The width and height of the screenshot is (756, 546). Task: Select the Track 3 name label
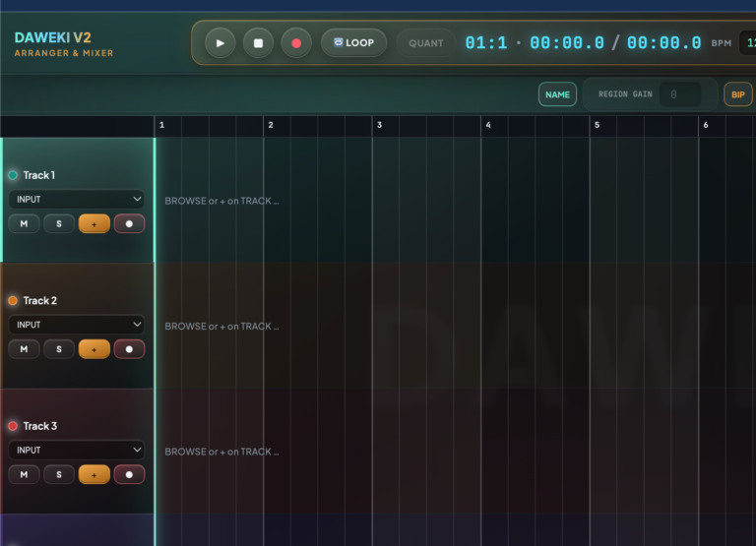coord(40,426)
